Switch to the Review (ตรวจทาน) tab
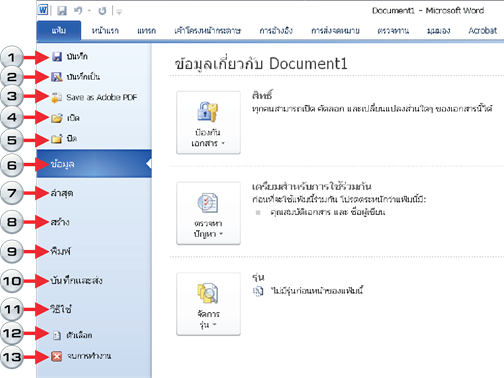Viewport: 504px width, 378px height. [393, 31]
